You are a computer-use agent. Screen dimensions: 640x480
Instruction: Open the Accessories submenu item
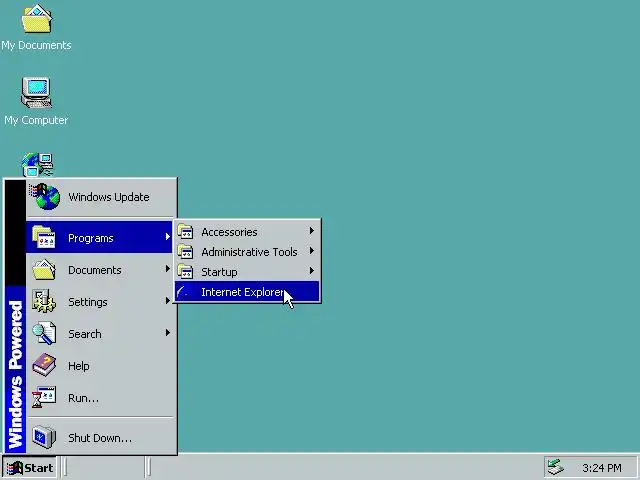pos(247,231)
